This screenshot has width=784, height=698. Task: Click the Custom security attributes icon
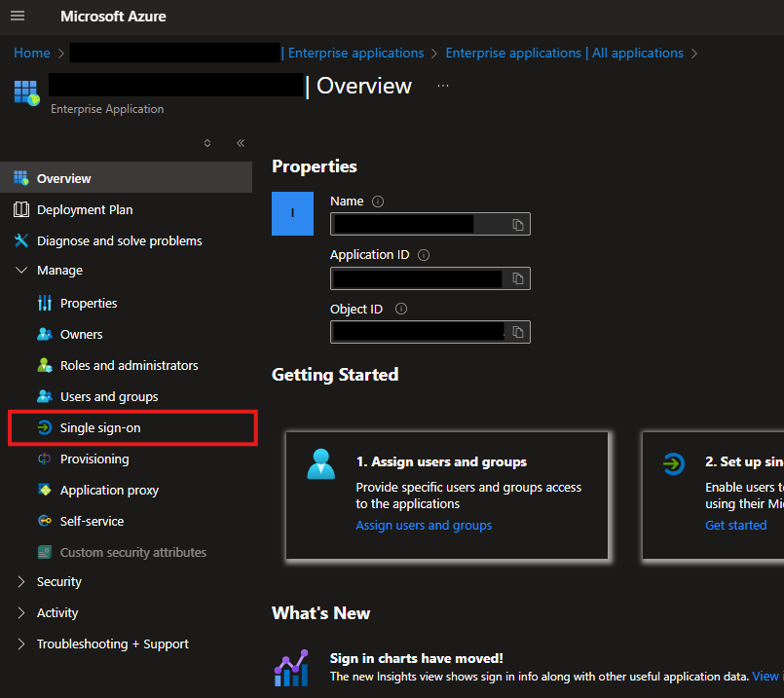[x=45, y=552]
